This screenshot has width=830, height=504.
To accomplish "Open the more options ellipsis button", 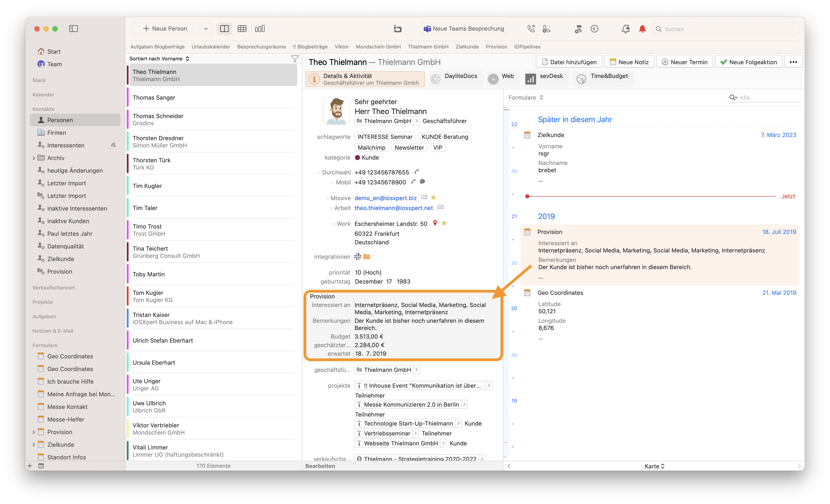I will (793, 62).
